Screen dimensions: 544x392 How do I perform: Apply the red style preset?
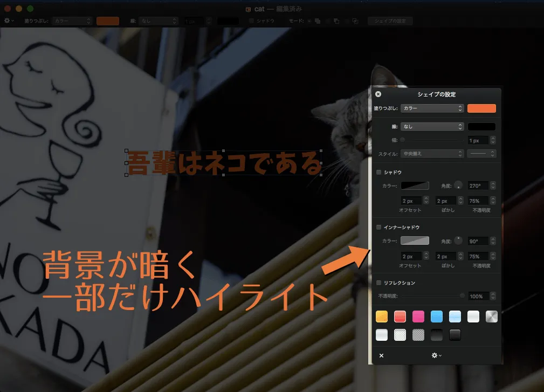tap(400, 317)
